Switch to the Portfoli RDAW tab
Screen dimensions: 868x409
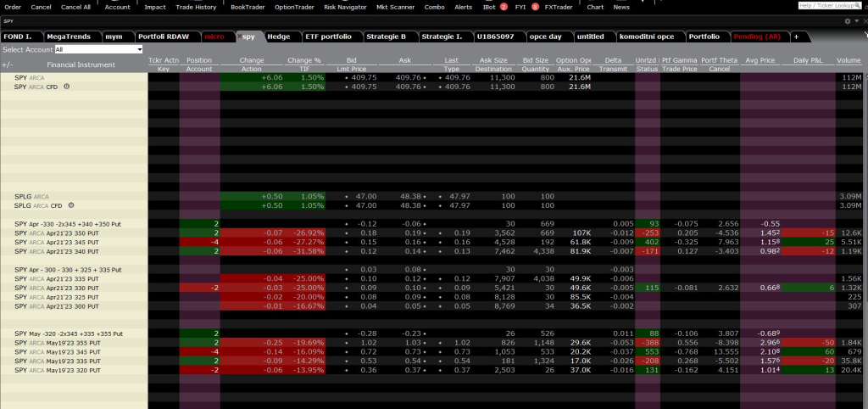tap(164, 36)
